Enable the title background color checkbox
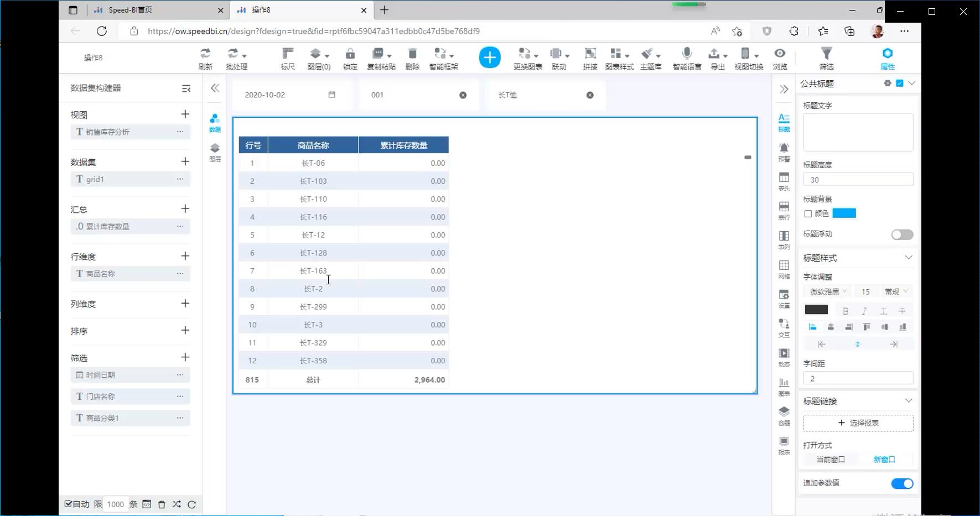Screen dimensions: 980x516 808,213
